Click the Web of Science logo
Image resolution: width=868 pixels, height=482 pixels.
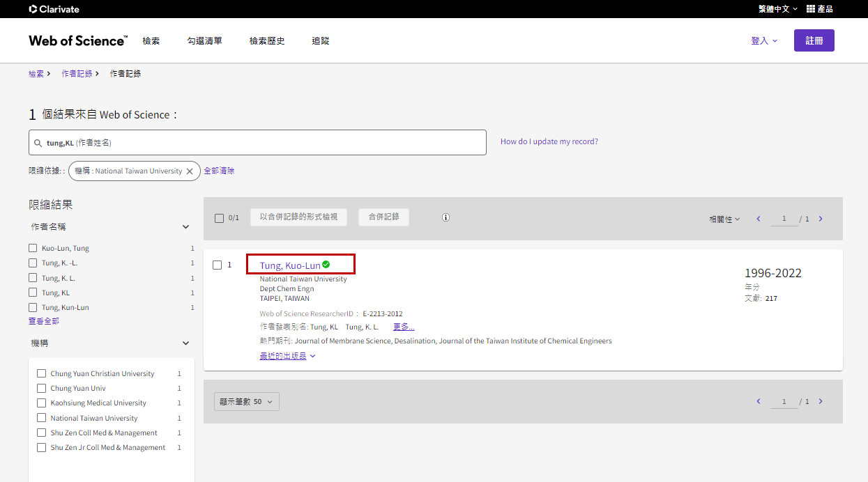pos(78,40)
